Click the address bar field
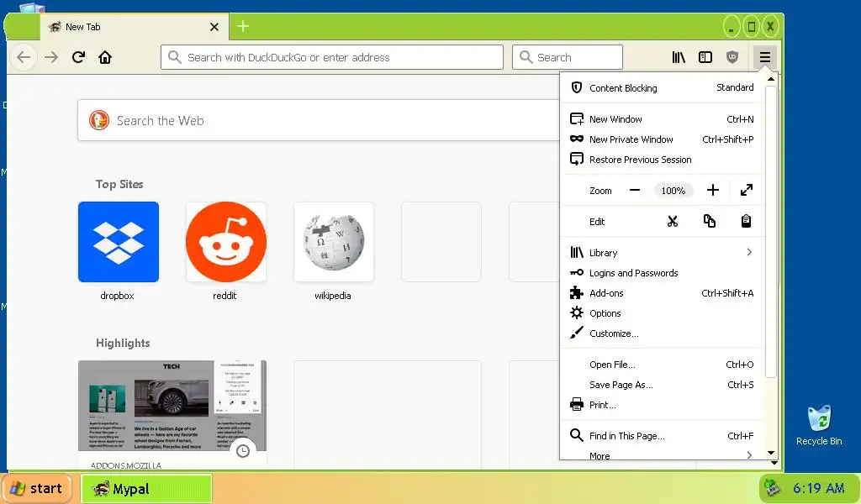Image resolution: width=861 pixels, height=504 pixels. point(331,57)
